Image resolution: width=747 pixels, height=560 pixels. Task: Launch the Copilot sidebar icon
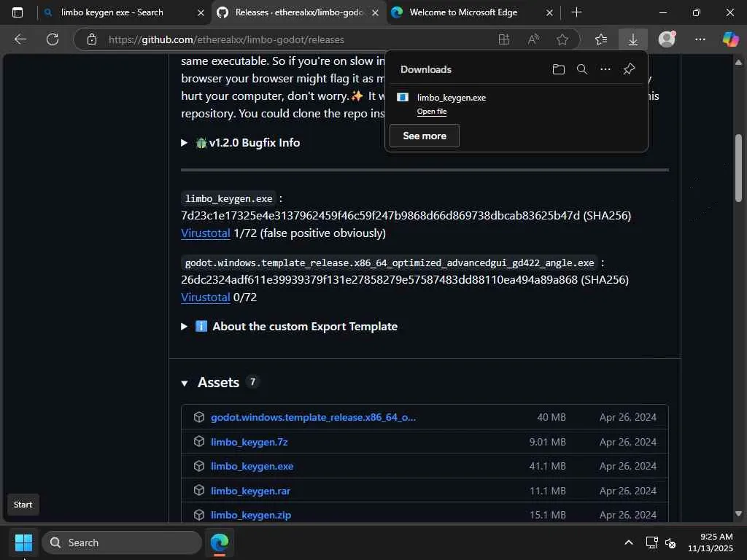730,39
